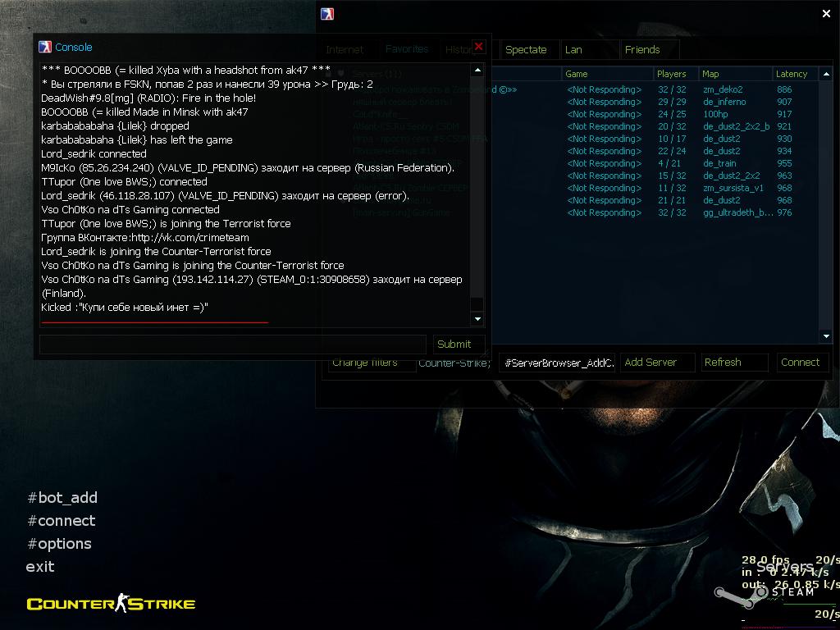Screen dimensions: 840x630
Task: Click the latency value 963
Action: [784, 176]
